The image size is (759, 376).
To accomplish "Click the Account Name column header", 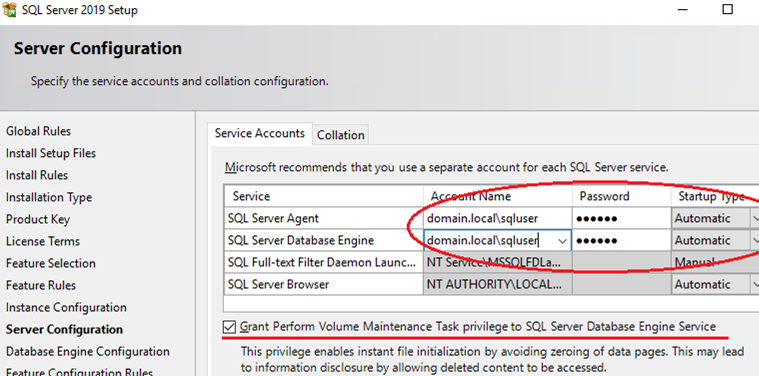I will pyautogui.click(x=498, y=196).
